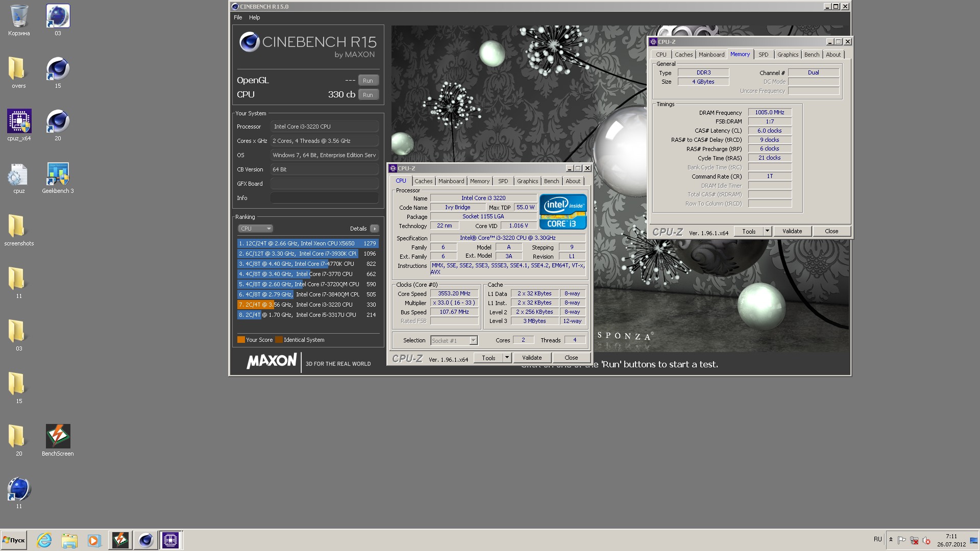Launch Geekbench 3 desktop shortcut
The image size is (980, 551).
click(58, 178)
